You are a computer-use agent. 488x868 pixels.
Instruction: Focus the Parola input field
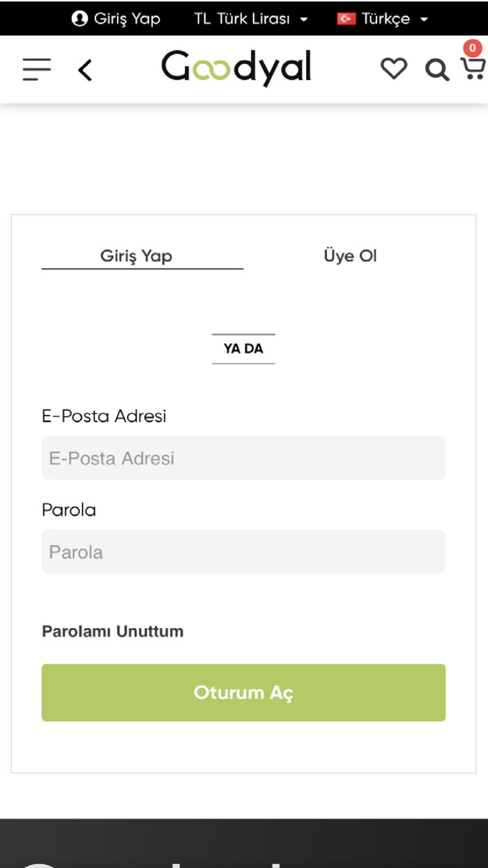pos(243,552)
